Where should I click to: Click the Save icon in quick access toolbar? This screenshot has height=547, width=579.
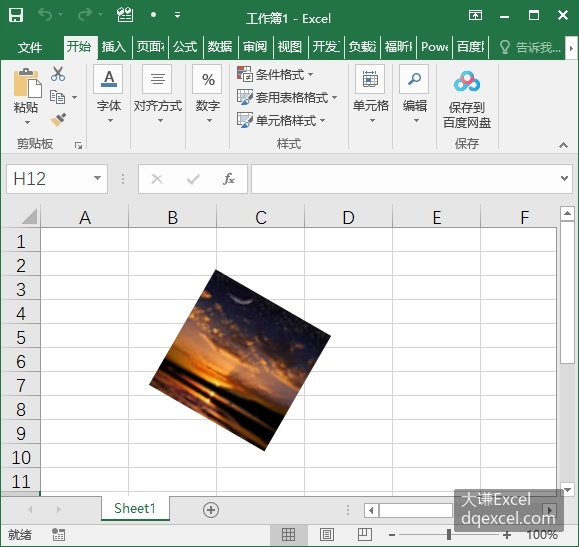point(16,15)
